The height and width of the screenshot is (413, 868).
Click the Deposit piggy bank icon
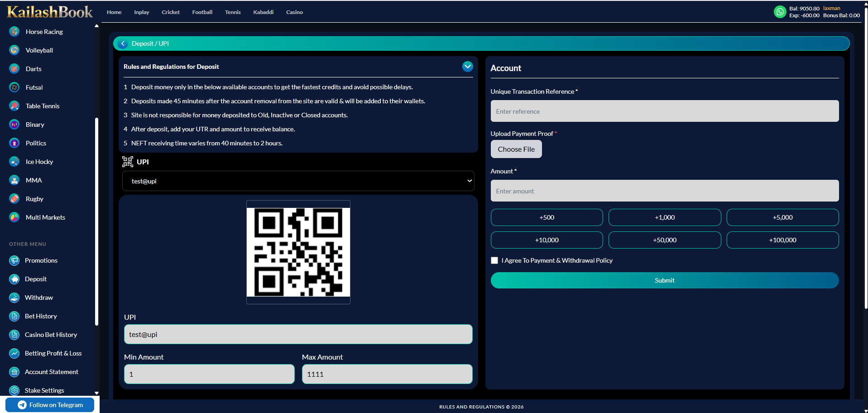(x=14, y=279)
